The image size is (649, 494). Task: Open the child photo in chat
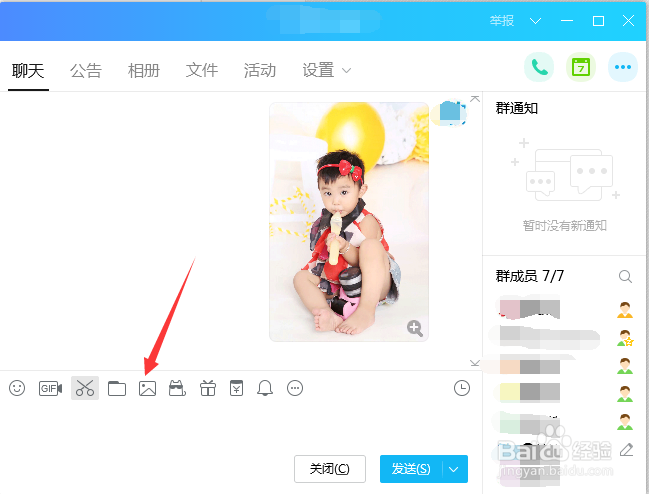coord(349,222)
